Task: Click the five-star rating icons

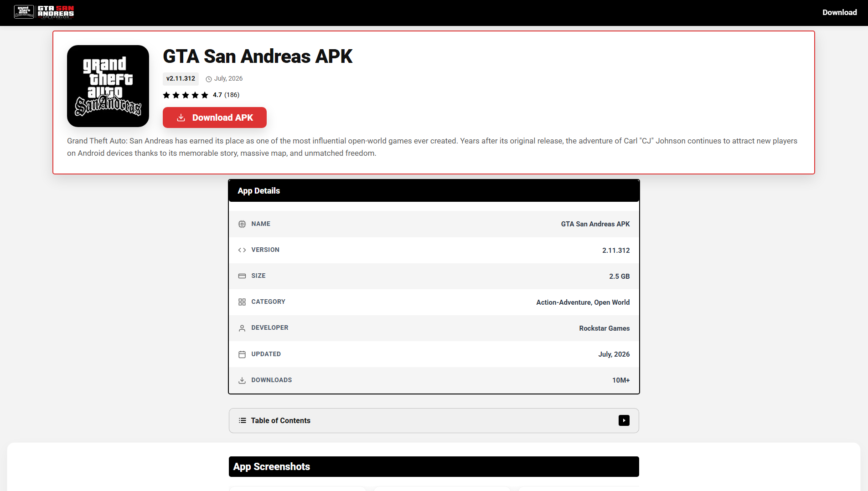Action: click(x=186, y=95)
